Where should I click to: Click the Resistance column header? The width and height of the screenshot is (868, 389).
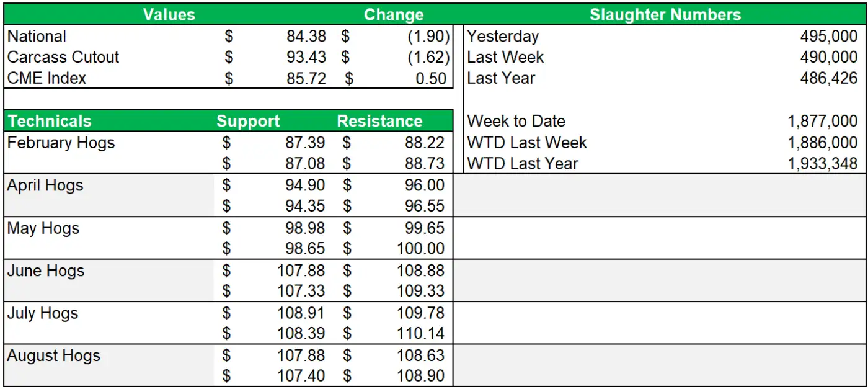[x=379, y=122]
